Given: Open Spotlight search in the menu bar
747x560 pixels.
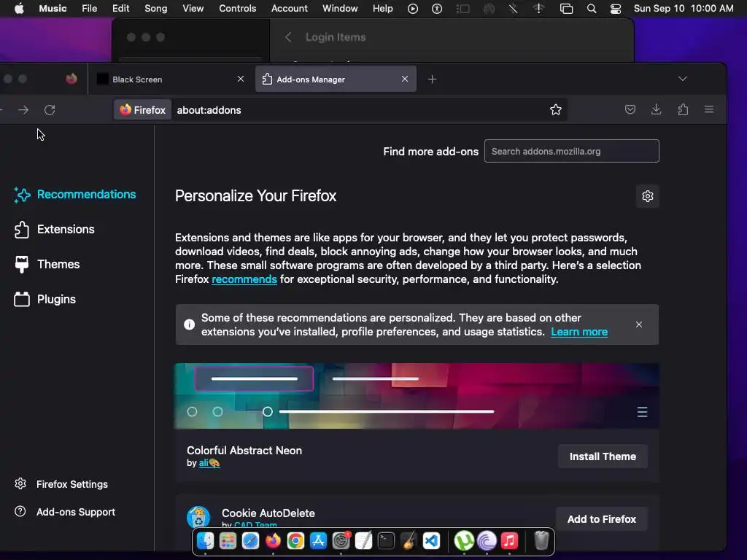Looking at the screenshot, I should pyautogui.click(x=591, y=9).
